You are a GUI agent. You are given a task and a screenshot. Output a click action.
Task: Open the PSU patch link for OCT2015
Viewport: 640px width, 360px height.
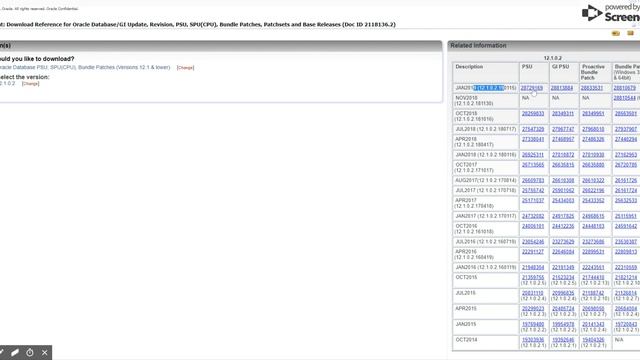(x=533, y=278)
